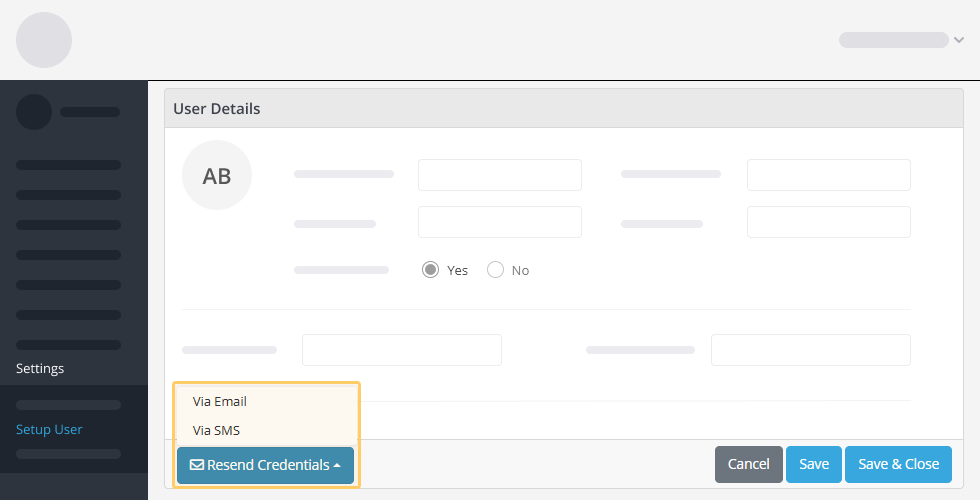Click the first input field beside the avatar
Screen dimensions: 980x500
500,175
